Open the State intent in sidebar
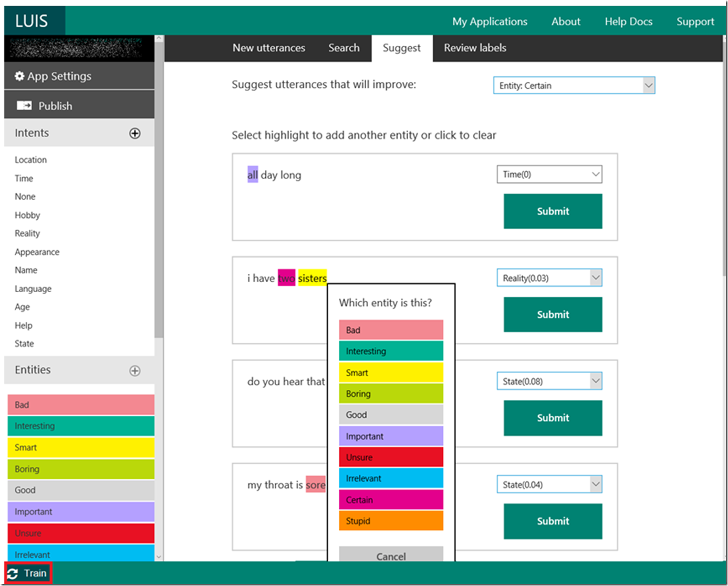 (x=24, y=344)
